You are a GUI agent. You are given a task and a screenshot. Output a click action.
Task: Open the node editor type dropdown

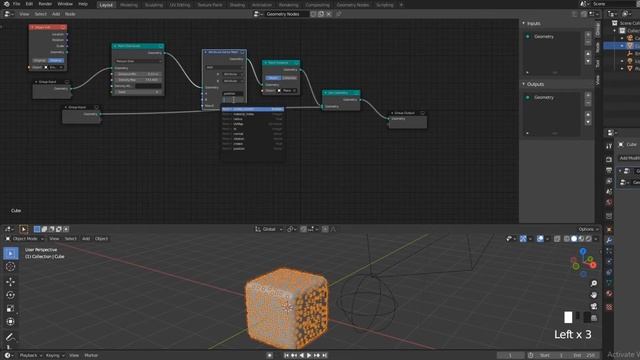[x=9, y=14]
